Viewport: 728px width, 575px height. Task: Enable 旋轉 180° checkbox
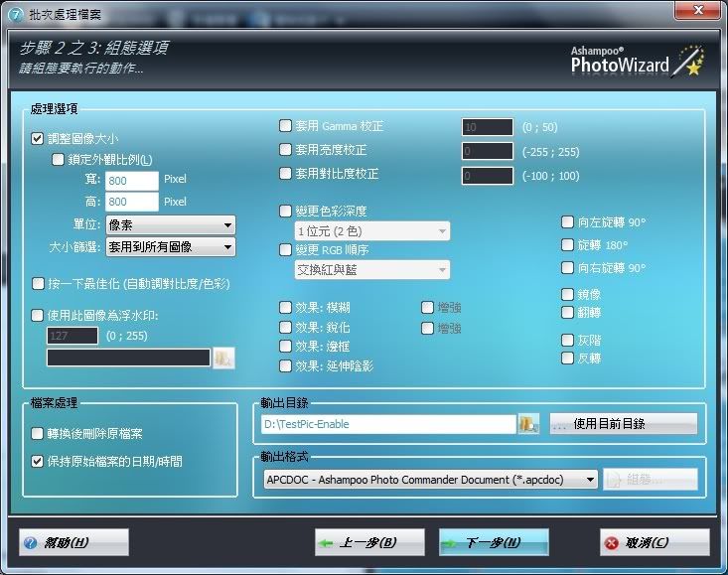567,244
